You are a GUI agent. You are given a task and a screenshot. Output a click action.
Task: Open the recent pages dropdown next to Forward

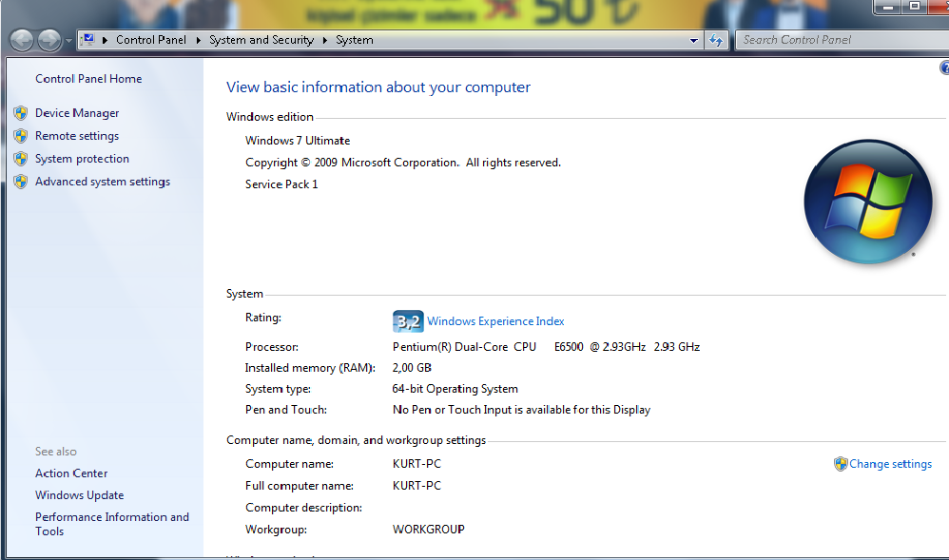coord(69,41)
